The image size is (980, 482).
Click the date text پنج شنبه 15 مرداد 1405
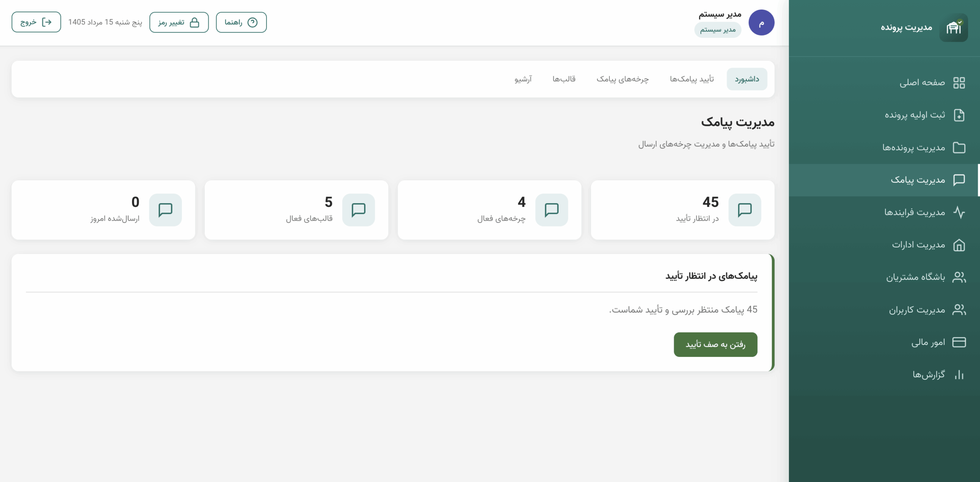click(105, 22)
